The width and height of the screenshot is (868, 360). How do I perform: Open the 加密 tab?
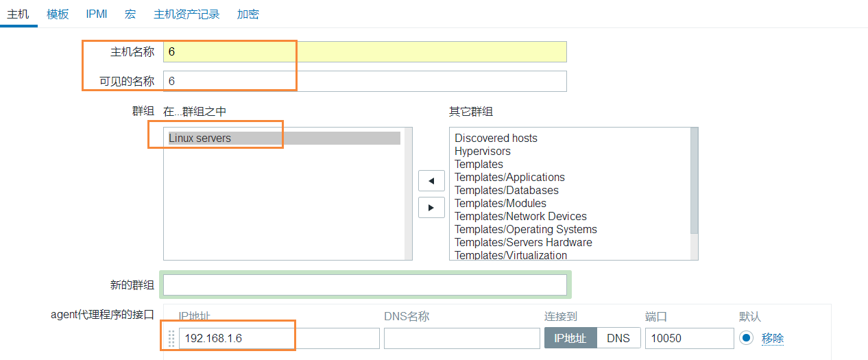pos(248,14)
